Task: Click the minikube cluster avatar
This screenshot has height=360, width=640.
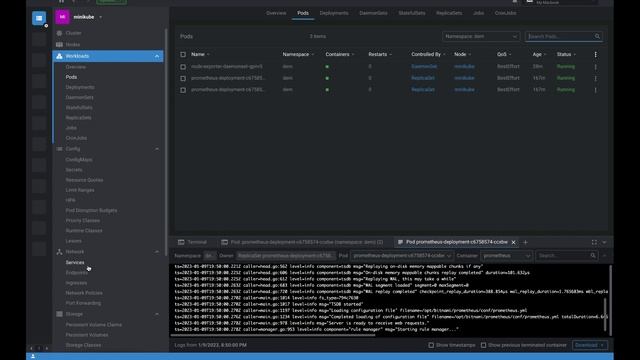Action: coord(62,17)
